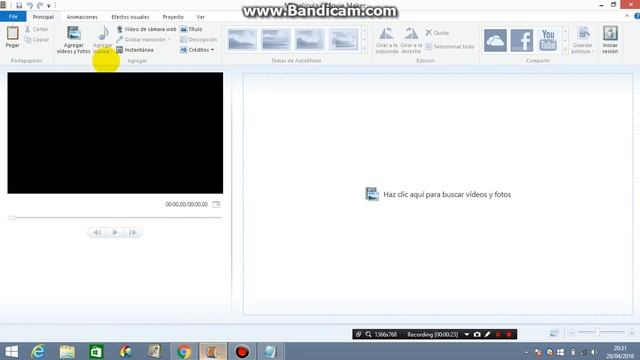Viewport: 640px width, 360px height.
Task: Open Customize Quick Access Toolbar dropdown
Action: click(x=49, y=6)
